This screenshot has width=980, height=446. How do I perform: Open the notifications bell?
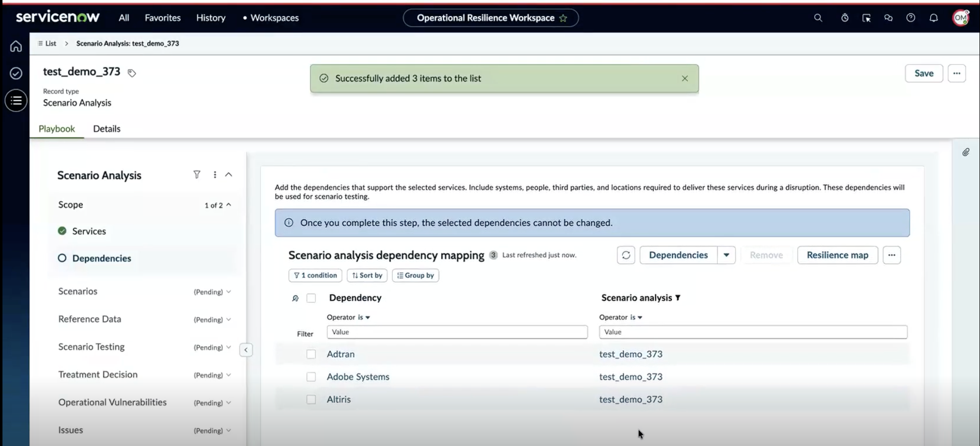pyautogui.click(x=933, y=18)
